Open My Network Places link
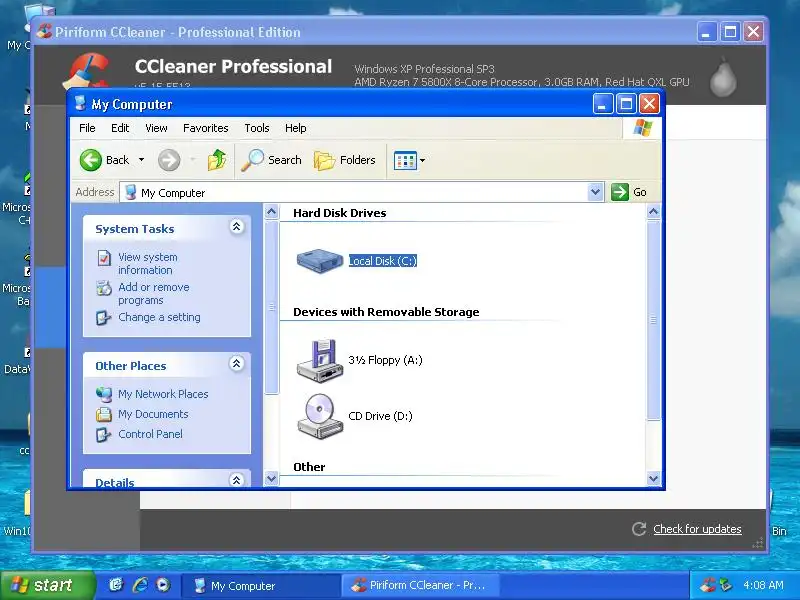 [163, 394]
